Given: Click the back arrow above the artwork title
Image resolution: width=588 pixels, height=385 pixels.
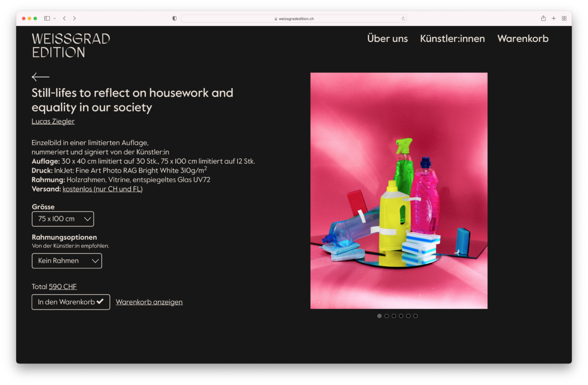Looking at the screenshot, I should tap(41, 77).
